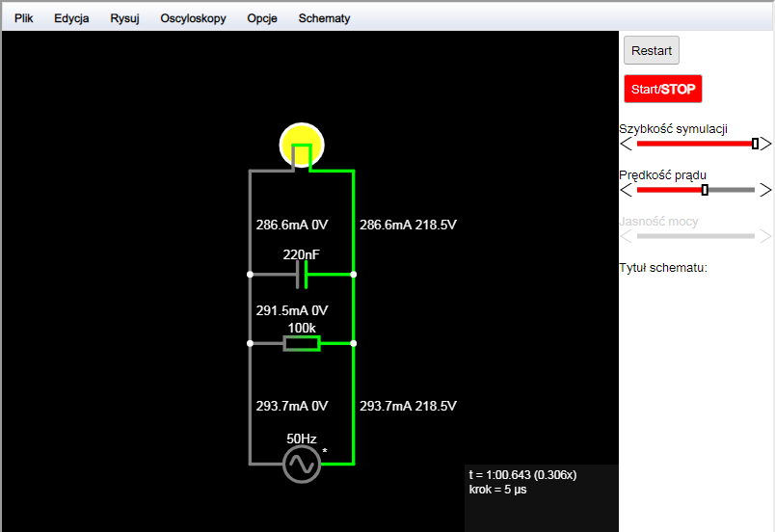Select the yellow lamp component
Screen dimensions: 775x532
(x=302, y=145)
